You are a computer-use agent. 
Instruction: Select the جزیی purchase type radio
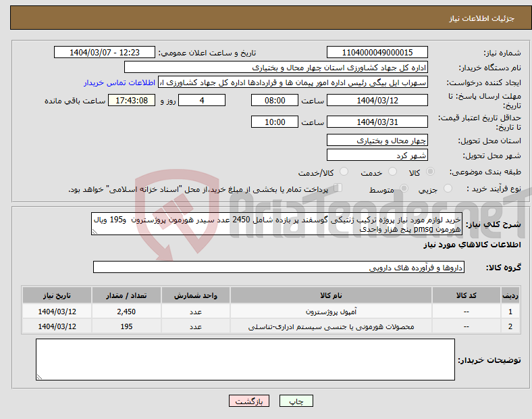pos(448,189)
